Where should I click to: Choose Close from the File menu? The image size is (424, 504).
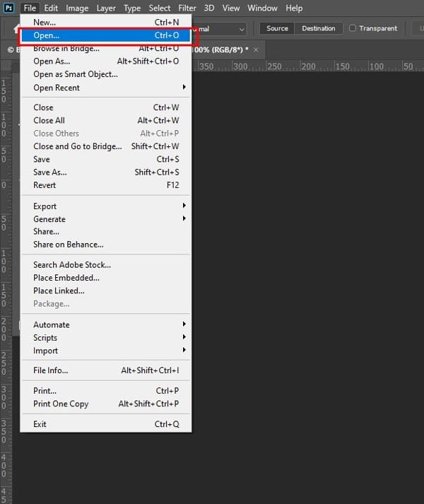(x=106, y=107)
